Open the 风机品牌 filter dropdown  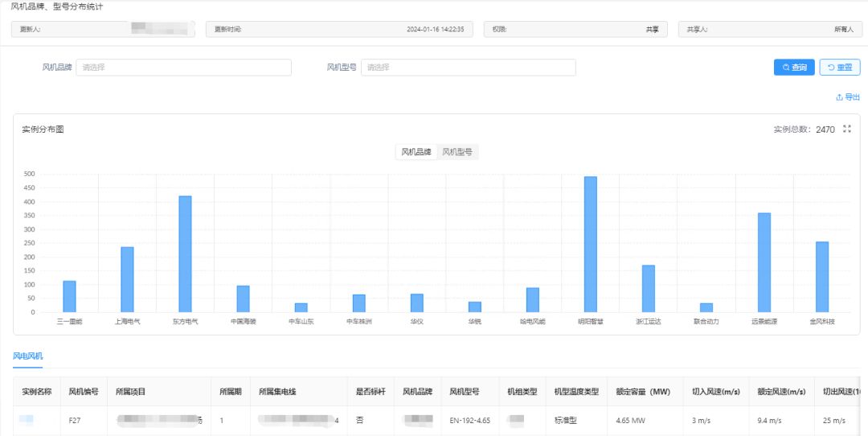[x=183, y=67]
